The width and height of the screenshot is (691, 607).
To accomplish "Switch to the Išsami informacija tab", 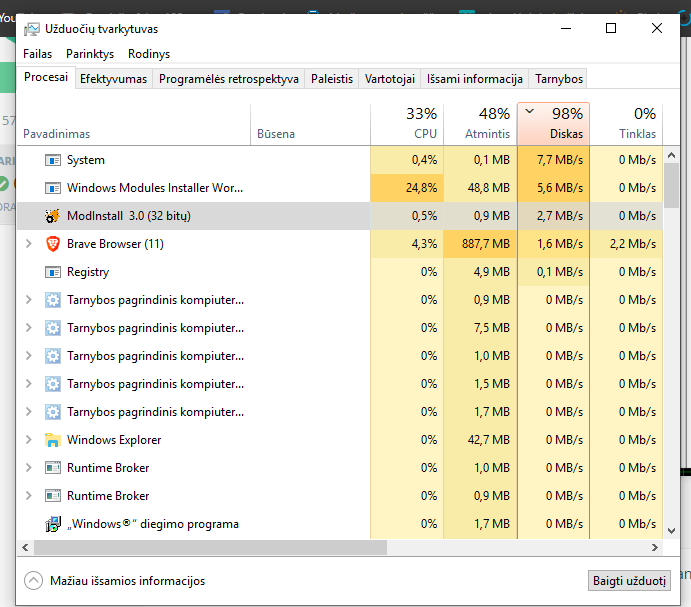I will [475, 79].
